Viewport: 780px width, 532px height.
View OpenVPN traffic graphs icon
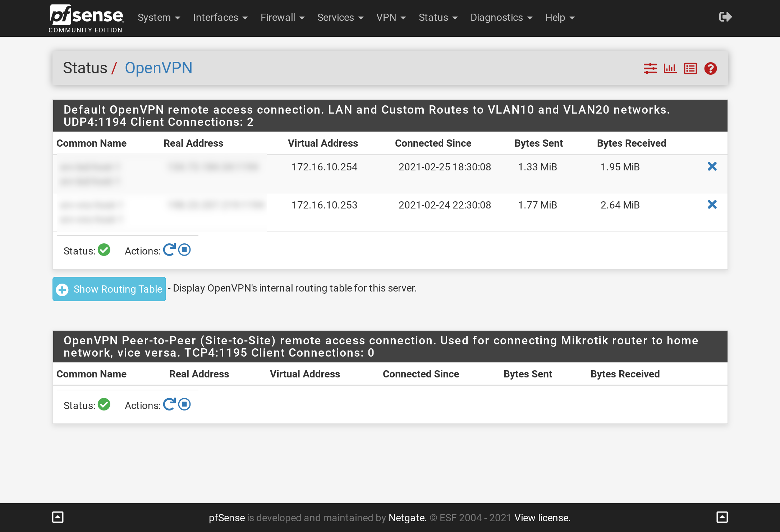point(670,68)
